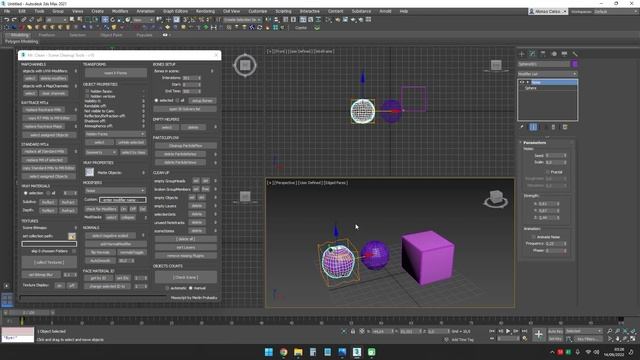
Task: Switch to 3ds Max taskbar icon
Action: [357, 352]
